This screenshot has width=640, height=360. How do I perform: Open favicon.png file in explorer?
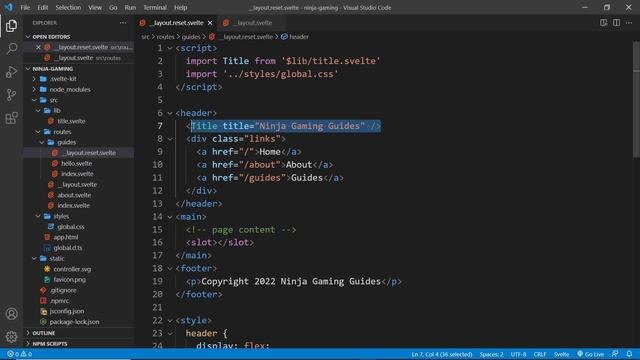pos(69,280)
